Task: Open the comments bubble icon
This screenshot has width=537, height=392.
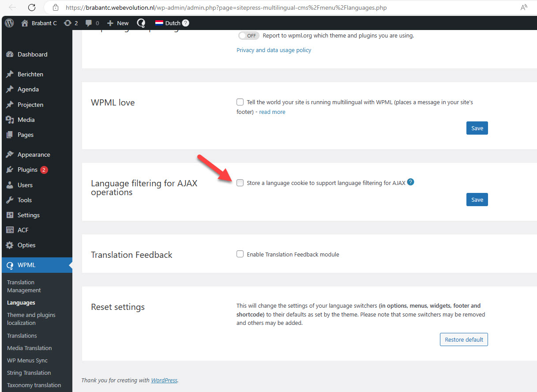Action: click(89, 23)
